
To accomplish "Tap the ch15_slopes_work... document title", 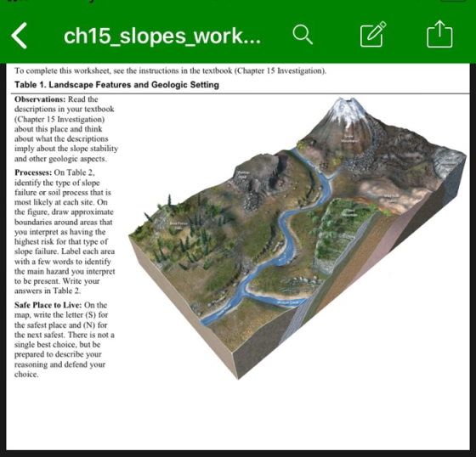I will click(x=162, y=37).
